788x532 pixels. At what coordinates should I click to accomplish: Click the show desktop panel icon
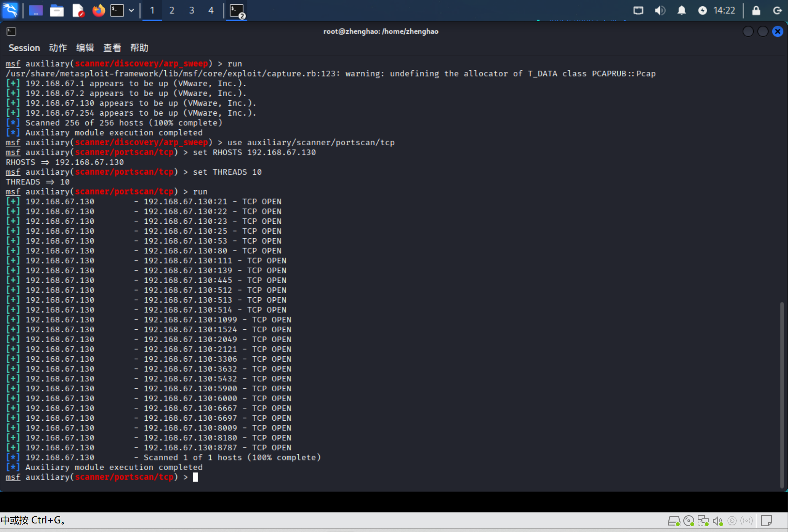click(x=36, y=10)
